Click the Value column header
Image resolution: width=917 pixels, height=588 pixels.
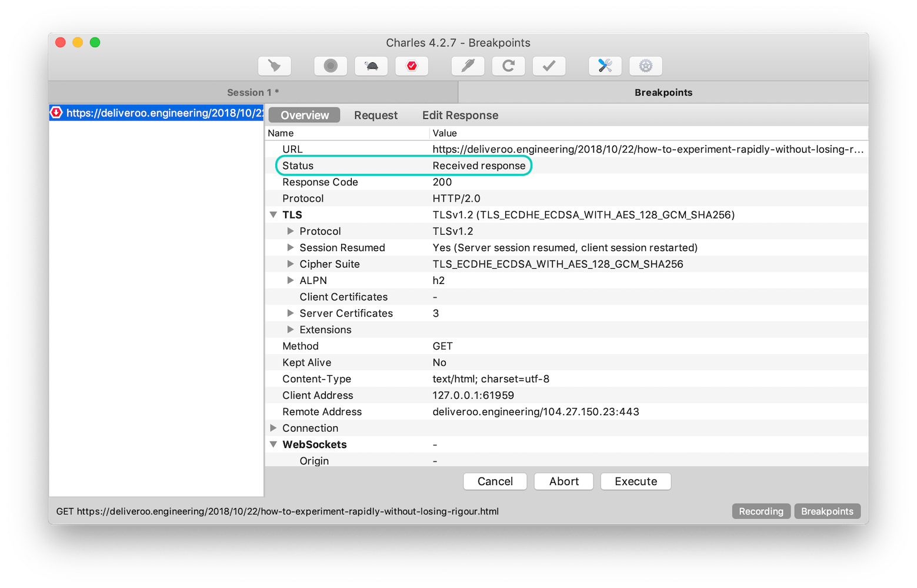click(649, 133)
